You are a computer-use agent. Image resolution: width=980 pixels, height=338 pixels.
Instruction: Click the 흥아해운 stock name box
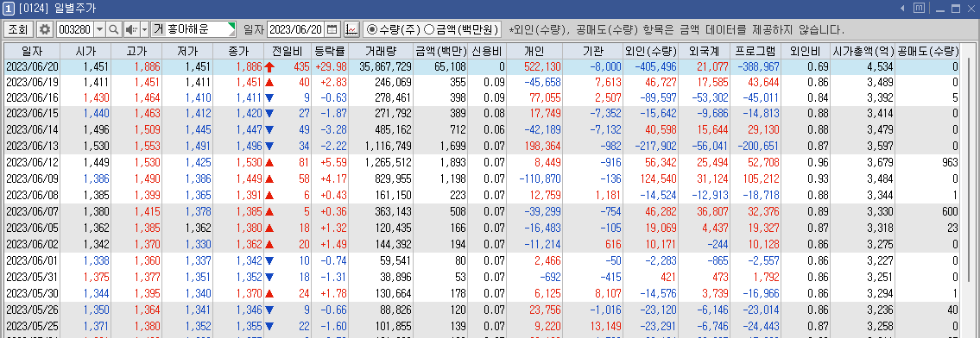coord(200,29)
